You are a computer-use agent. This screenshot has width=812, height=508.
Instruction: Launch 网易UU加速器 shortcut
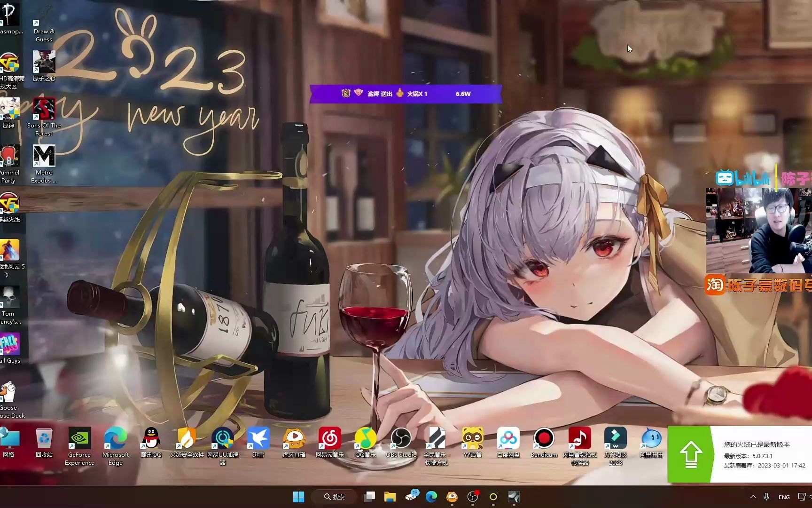coord(223,446)
